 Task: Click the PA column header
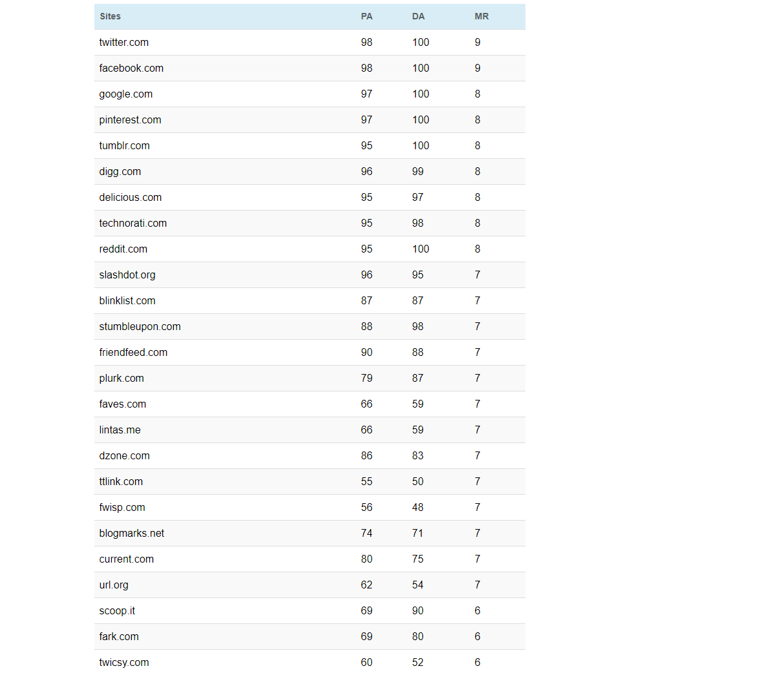(366, 16)
